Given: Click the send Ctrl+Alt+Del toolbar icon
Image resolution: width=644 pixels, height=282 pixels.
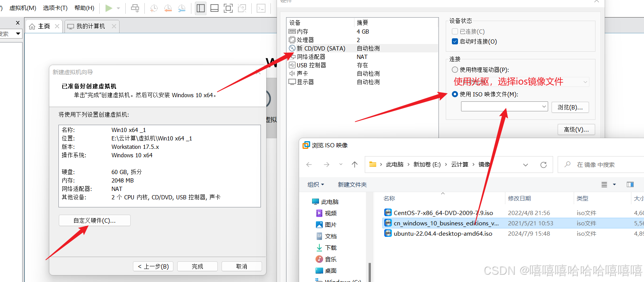Looking at the screenshot, I should [135, 8].
